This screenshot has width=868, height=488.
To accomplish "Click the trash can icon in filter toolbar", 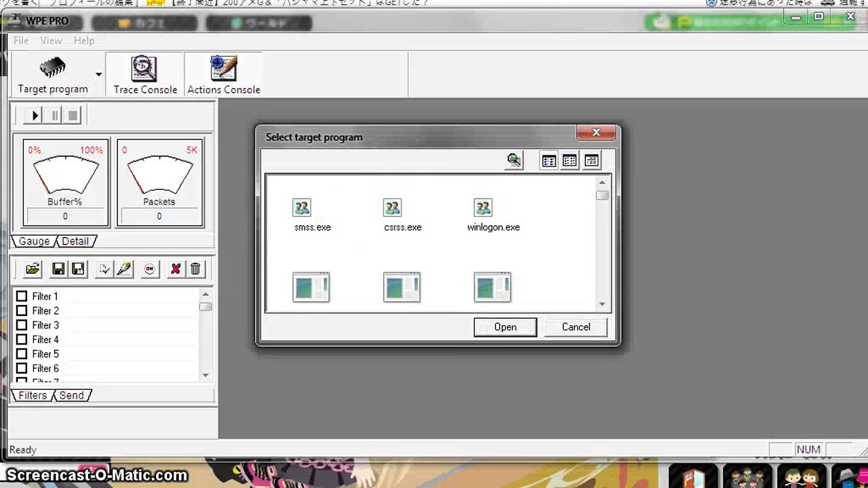I will tap(195, 269).
